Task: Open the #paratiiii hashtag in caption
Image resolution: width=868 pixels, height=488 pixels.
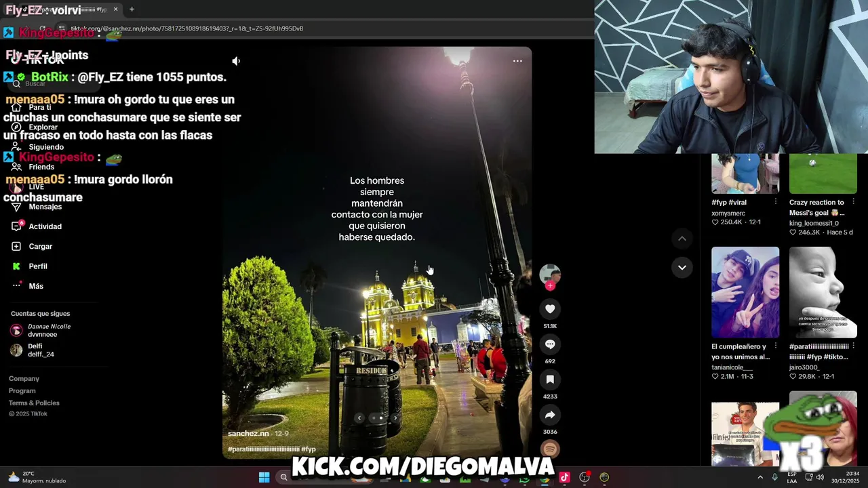Action: tap(263, 449)
